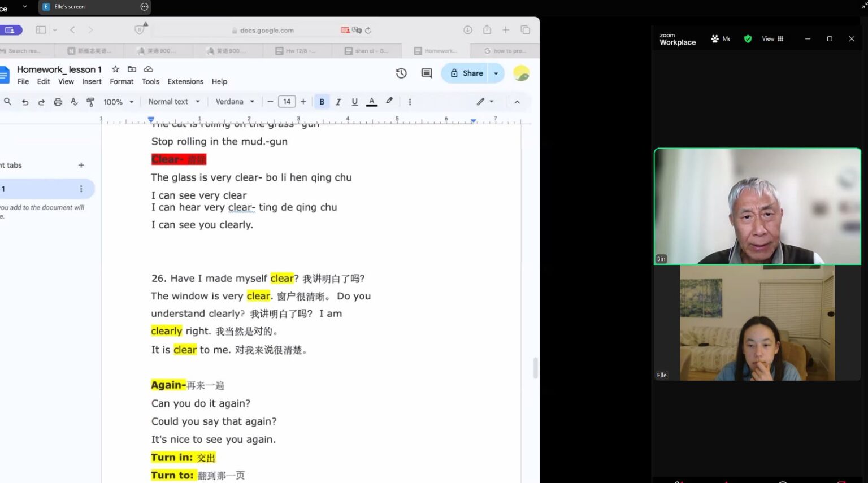Click the translate icon in the address bar
868x483 pixels.
coord(357,30)
